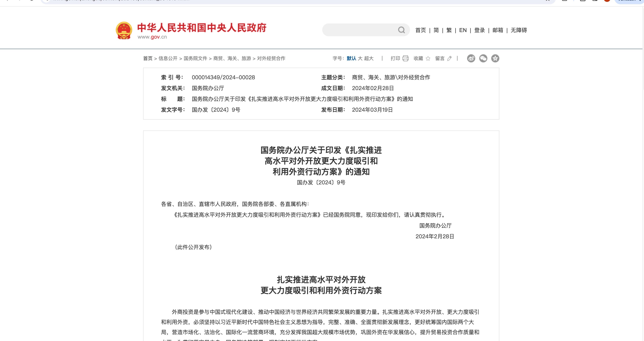The height and width of the screenshot is (341, 644).
Task: Select 超大 font size
Action: click(x=369, y=59)
